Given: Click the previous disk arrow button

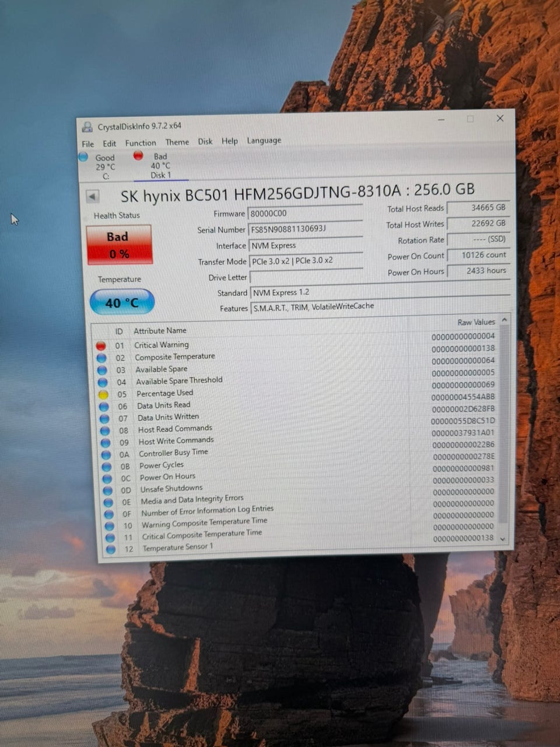Looking at the screenshot, I should click(x=92, y=196).
